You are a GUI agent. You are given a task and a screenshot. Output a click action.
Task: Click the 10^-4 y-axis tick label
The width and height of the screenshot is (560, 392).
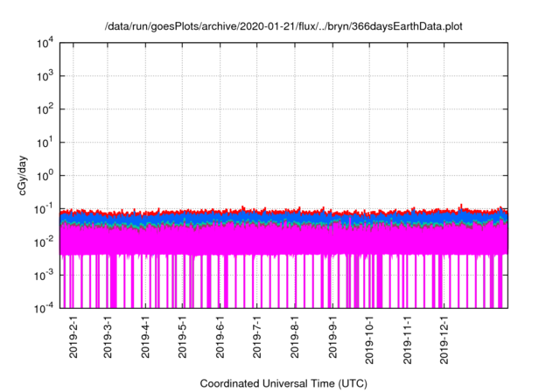coord(45,308)
